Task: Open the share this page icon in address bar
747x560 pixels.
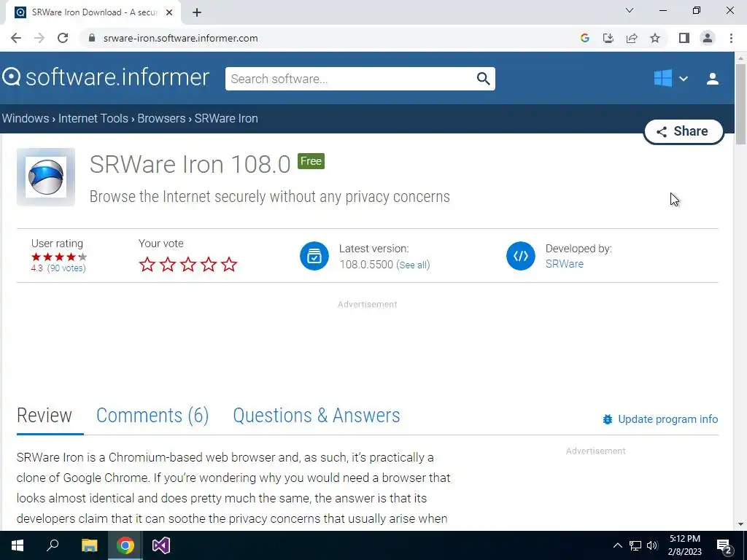Action: pos(632,38)
